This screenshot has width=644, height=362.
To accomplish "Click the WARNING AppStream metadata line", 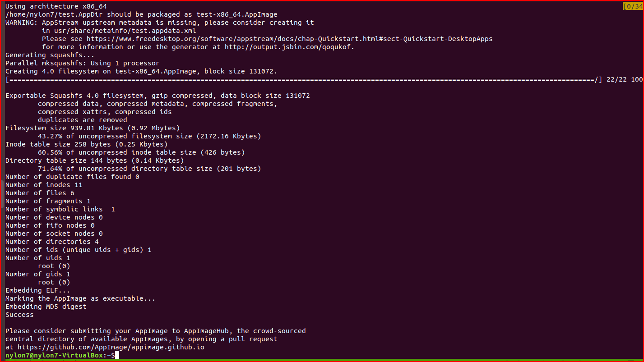I will (x=160, y=23).
